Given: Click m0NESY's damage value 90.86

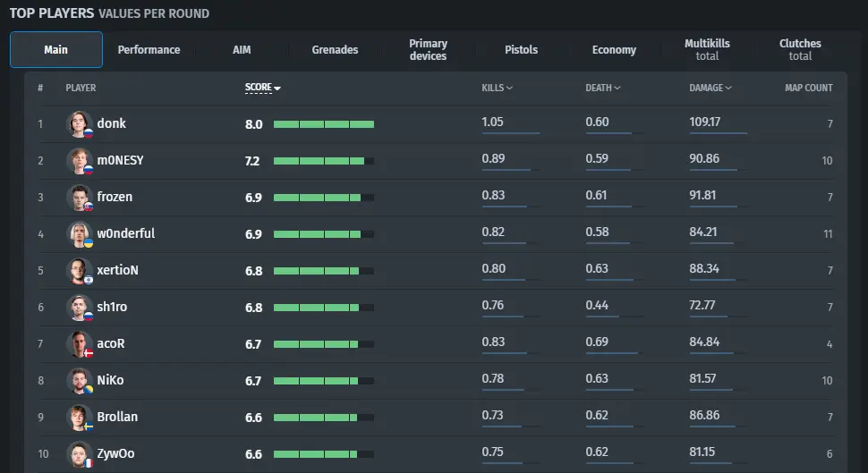Looking at the screenshot, I should (x=704, y=158).
